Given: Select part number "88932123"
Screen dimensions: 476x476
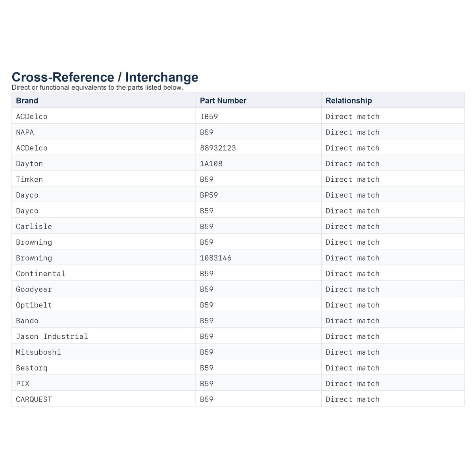Looking at the screenshot, I should pos(218,148).
